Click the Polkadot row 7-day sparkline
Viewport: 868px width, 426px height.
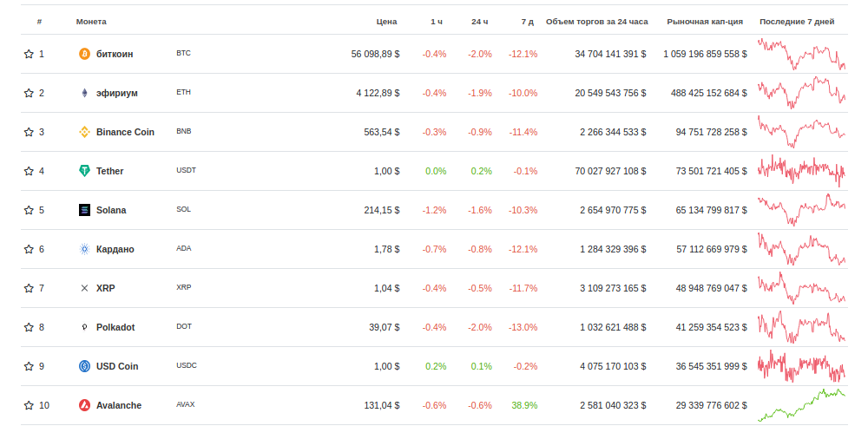point(801,327)
